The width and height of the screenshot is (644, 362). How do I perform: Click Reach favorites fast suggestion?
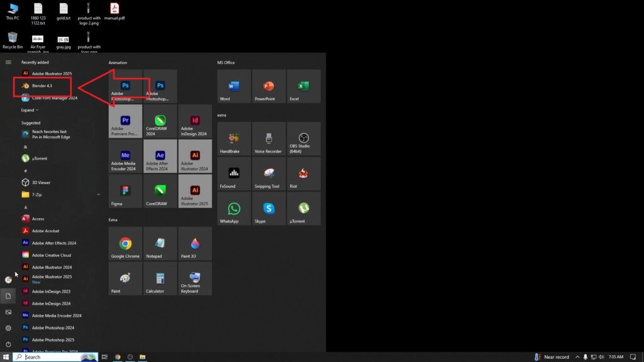click(52, 134)
